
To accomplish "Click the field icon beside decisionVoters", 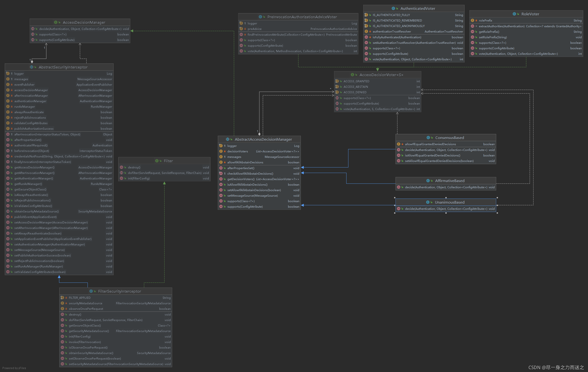I will coord(221,151).
